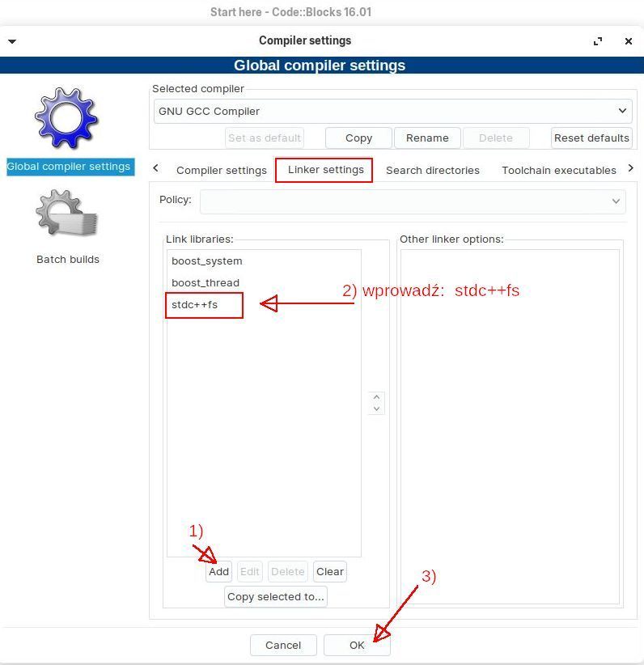This screenshot has height=665, width=644.
Task: Switch to the Linker settings tab
Action: (x=326, y=170)
